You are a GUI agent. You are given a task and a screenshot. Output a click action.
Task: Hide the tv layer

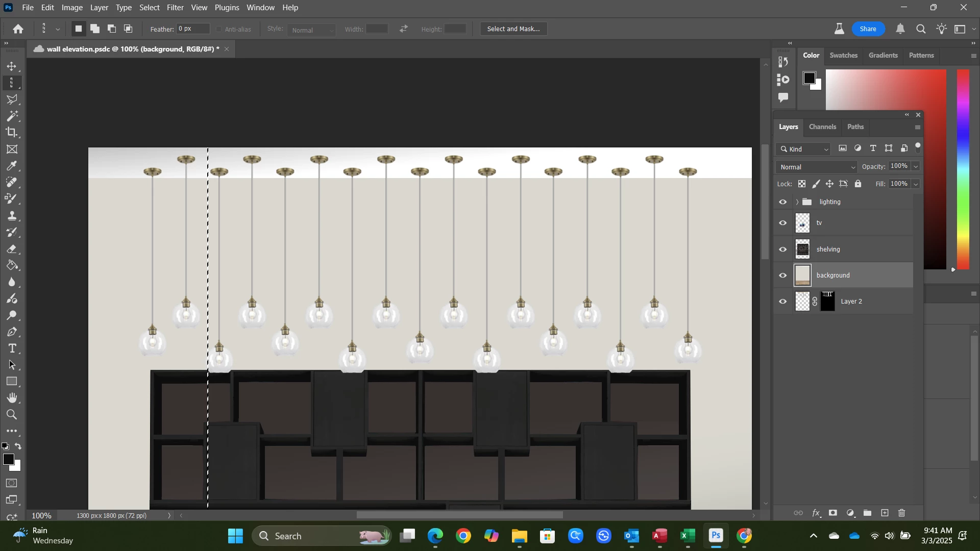point(783,223)
